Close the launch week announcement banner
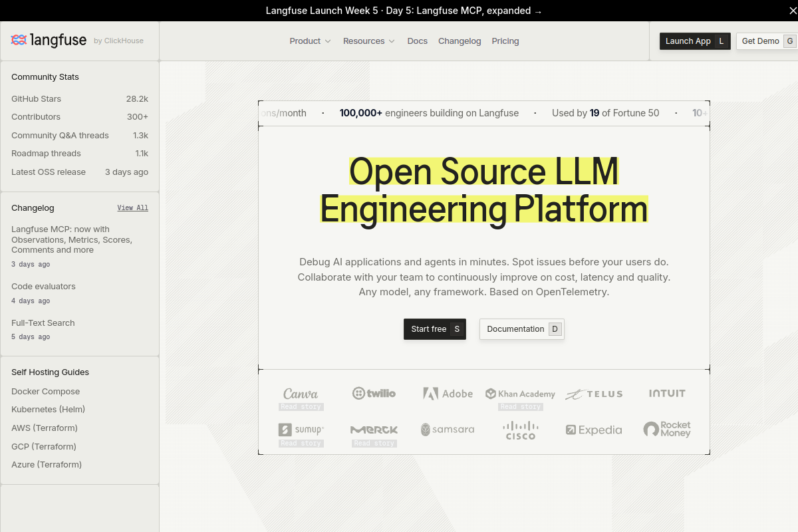This screenshot has height=532, width=798. [792, 10]
